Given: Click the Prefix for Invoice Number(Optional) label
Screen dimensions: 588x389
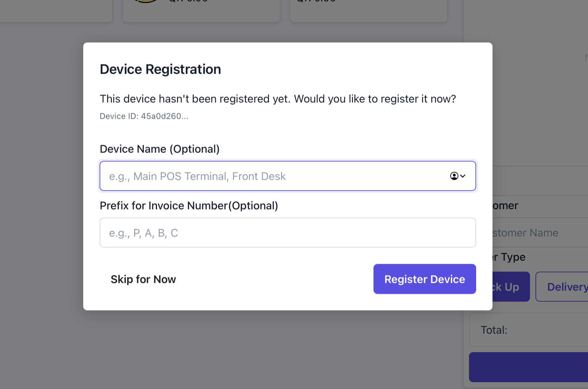Looking at the screenshot, I should click(189, 206).
